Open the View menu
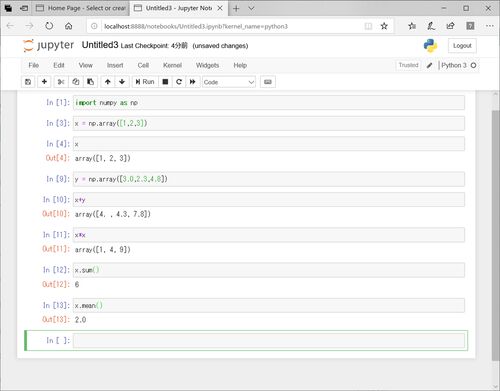 point(85,65)
